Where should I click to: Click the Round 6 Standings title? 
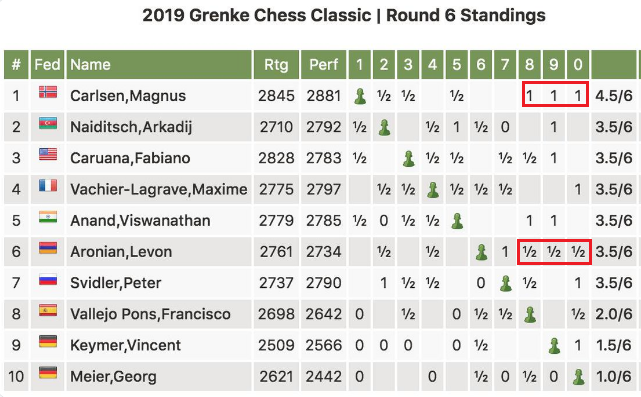466,16
